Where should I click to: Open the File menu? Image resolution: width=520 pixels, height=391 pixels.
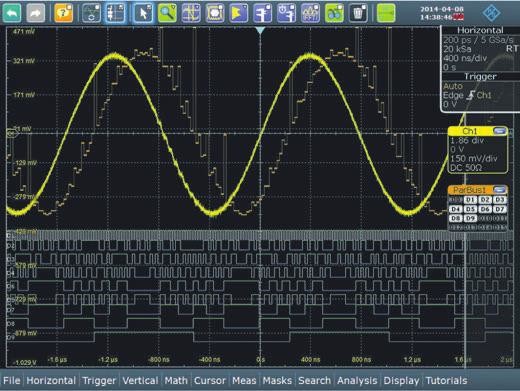12,380
